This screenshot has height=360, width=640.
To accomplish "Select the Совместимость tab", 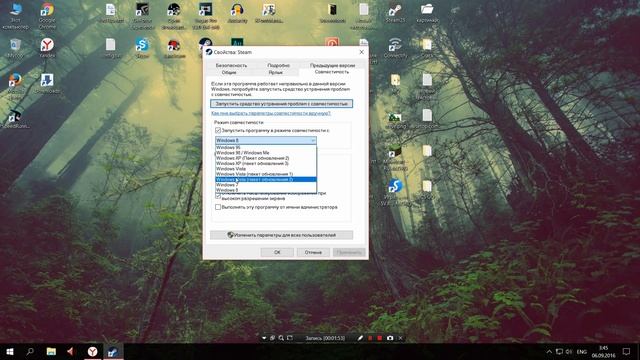I will [x=332, y=72].
